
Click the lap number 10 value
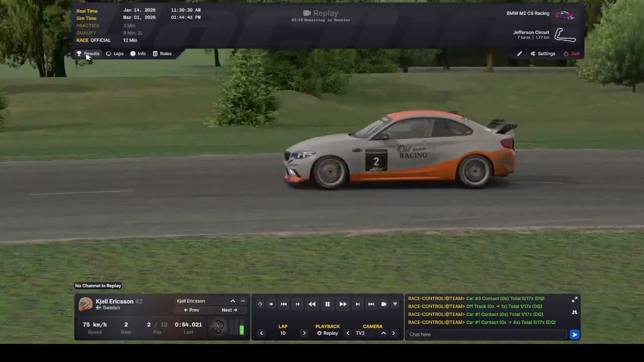283,333
